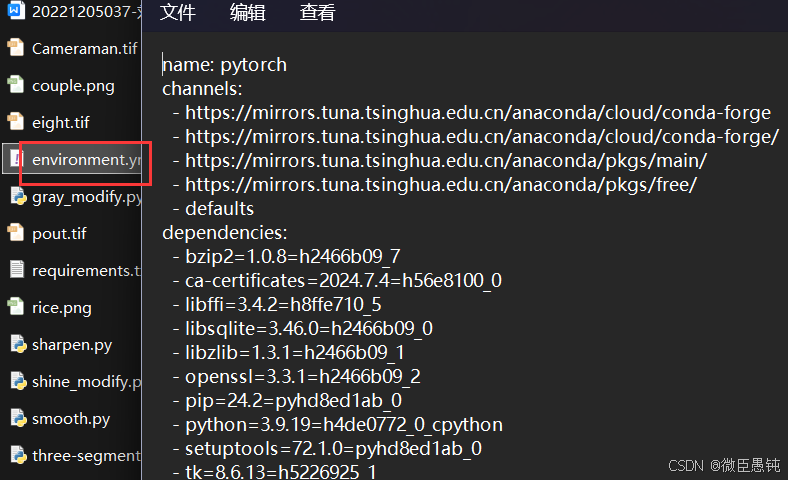Click the openssl=3.3.1 dependency line
The width and height of the screenshot is (788, 480).
(x=297, y=376)
